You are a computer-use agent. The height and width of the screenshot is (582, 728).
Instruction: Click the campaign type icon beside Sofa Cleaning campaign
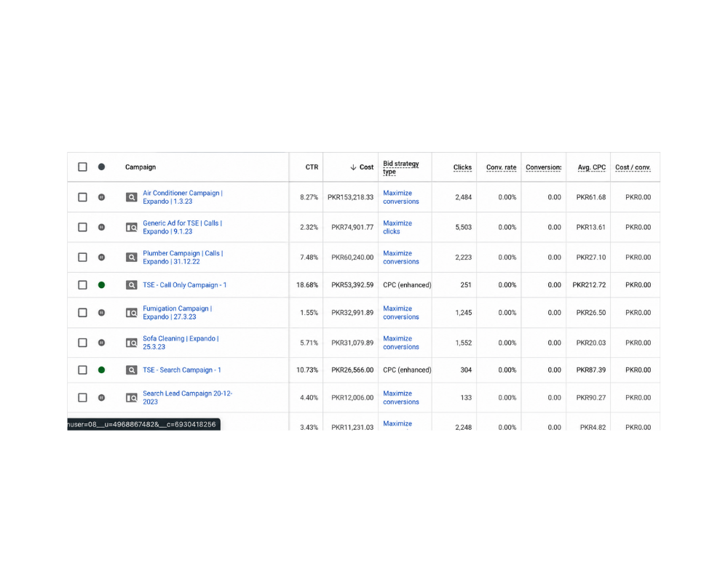click(x=131, y=343)
